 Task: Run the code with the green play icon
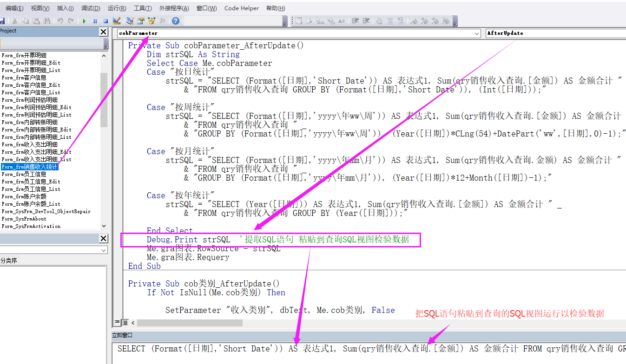coord(84,21)
